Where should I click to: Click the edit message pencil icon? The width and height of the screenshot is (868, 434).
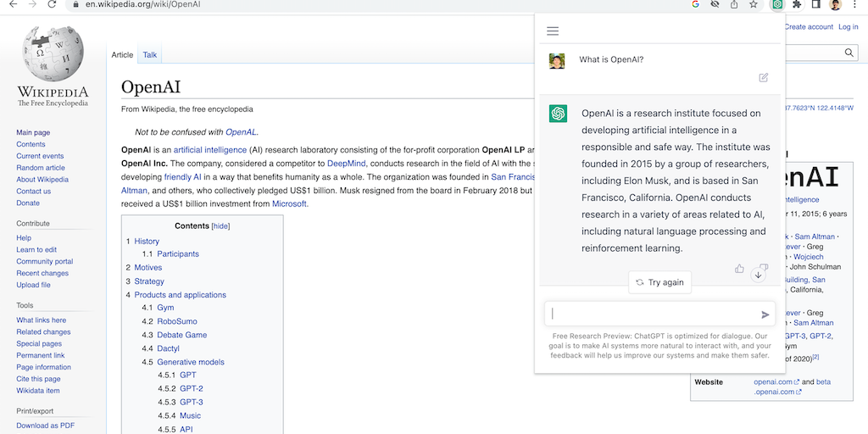tap(764, 77)
